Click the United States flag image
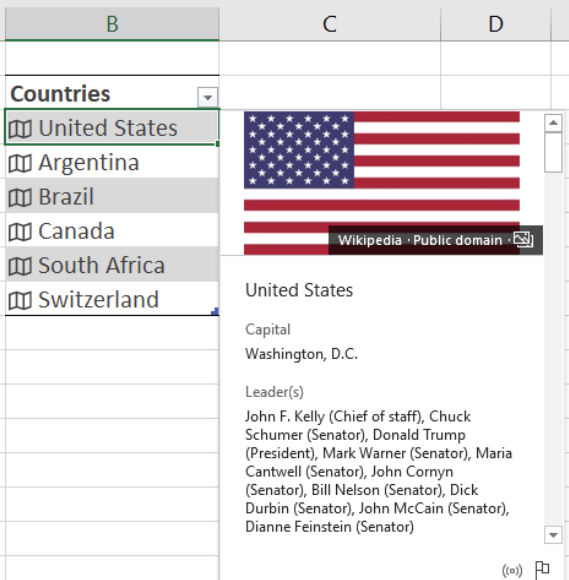 [382, 183]
